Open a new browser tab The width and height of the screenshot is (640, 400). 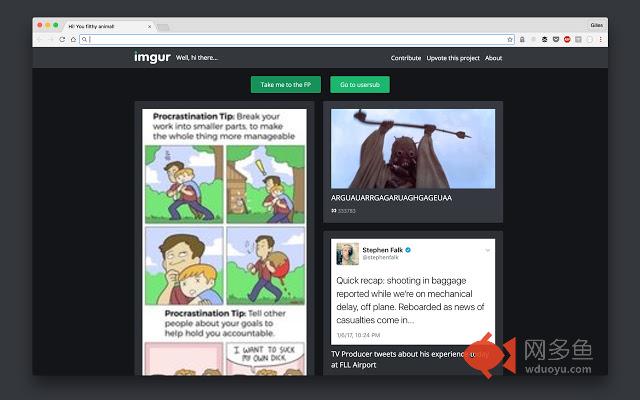pyautogui.click(x=163, y=27)
